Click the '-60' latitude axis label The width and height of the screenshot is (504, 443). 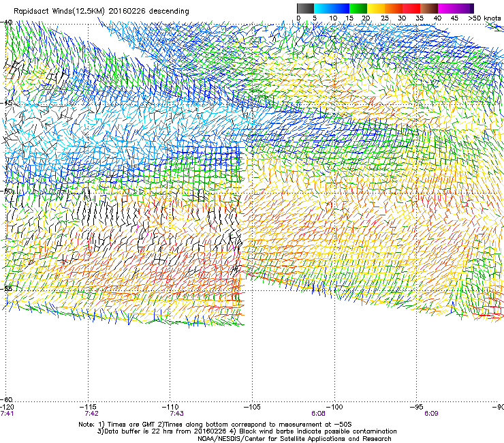tap(6, 400)
